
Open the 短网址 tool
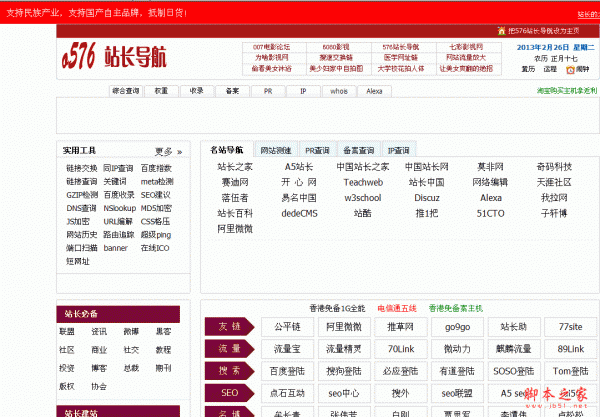coord(78,262)
